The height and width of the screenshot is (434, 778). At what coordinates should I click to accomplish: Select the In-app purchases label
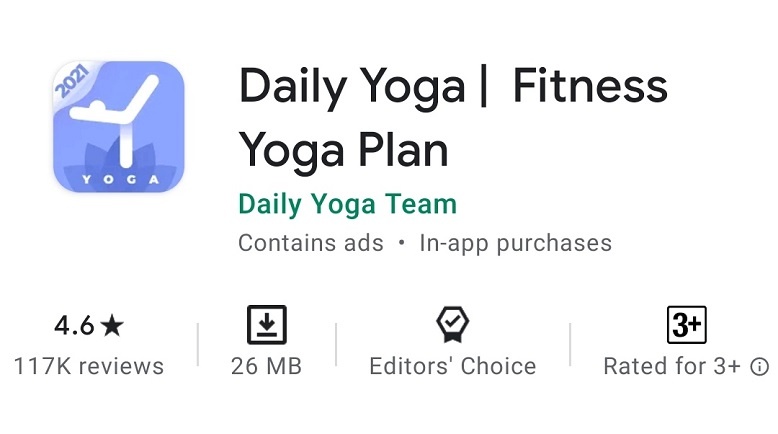tap(516, 244)
